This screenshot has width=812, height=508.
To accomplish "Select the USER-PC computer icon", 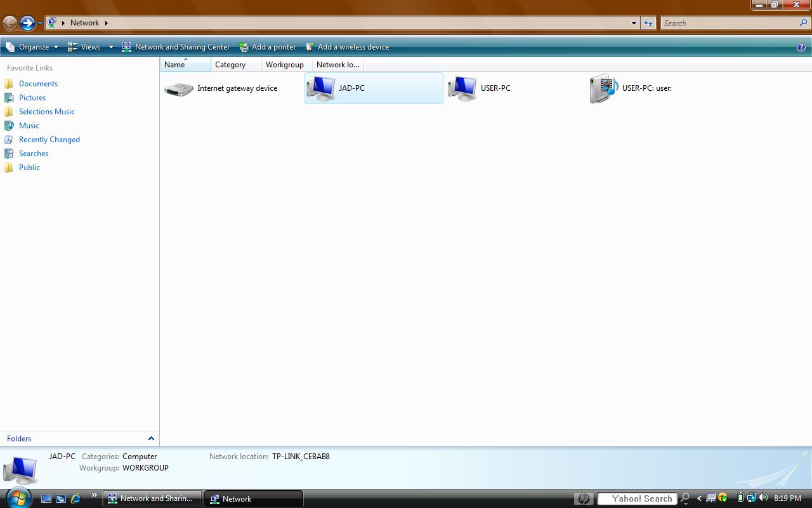I will pos(462,88).
